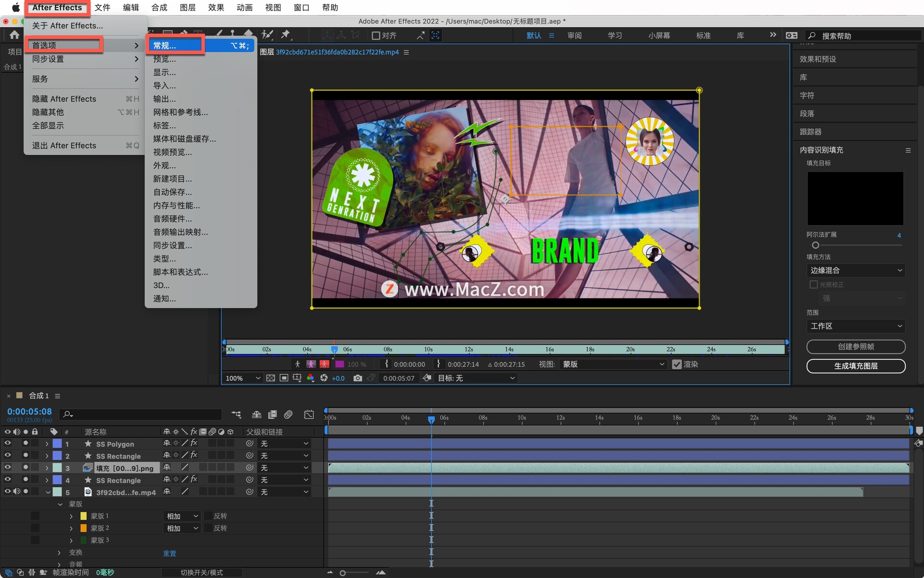
Task: Enable the 渲染 checkbox
Action: (x=677, y=364)
